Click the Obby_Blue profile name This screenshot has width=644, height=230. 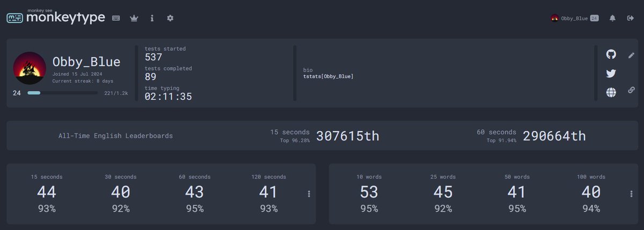click(x=86, y=62)
